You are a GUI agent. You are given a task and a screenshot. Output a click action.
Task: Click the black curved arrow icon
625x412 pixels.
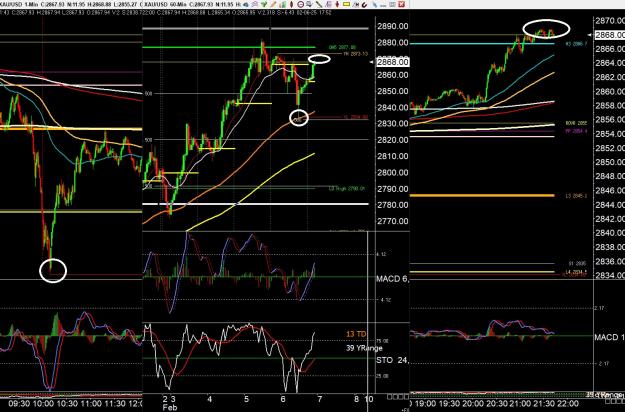pos(365,5)
